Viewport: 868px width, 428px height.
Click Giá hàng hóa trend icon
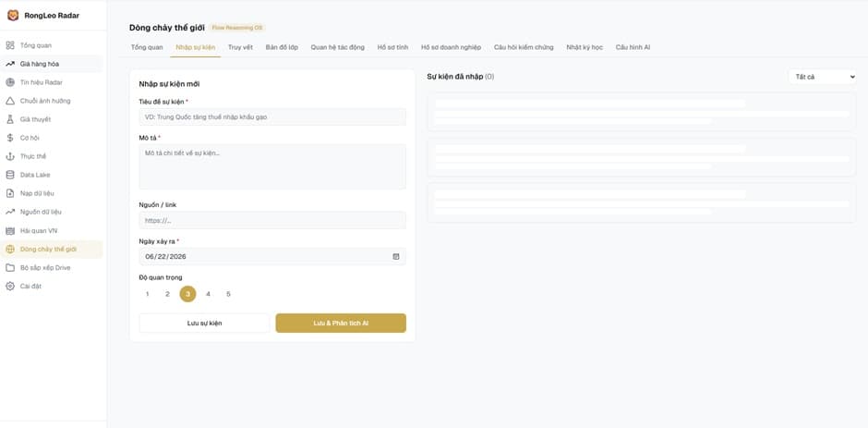tap(10, 64)
